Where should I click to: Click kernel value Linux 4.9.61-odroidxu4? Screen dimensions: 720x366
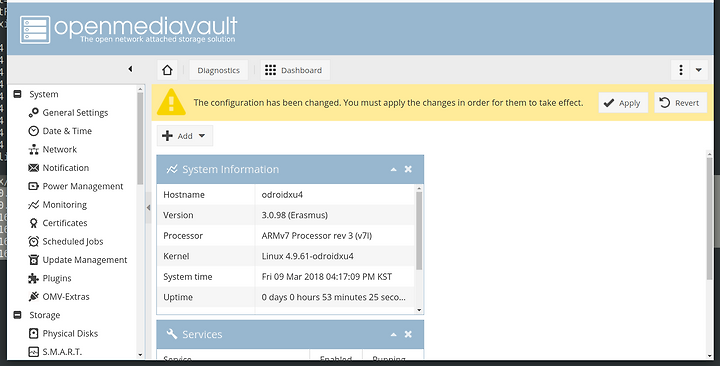[308, 256]
